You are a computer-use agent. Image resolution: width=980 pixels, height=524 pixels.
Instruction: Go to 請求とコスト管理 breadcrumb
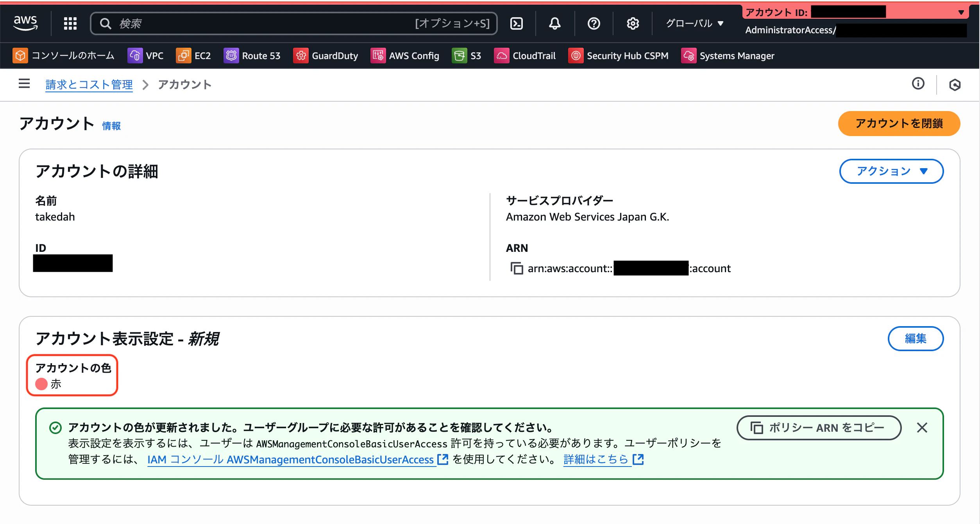(x=89, y=84)
